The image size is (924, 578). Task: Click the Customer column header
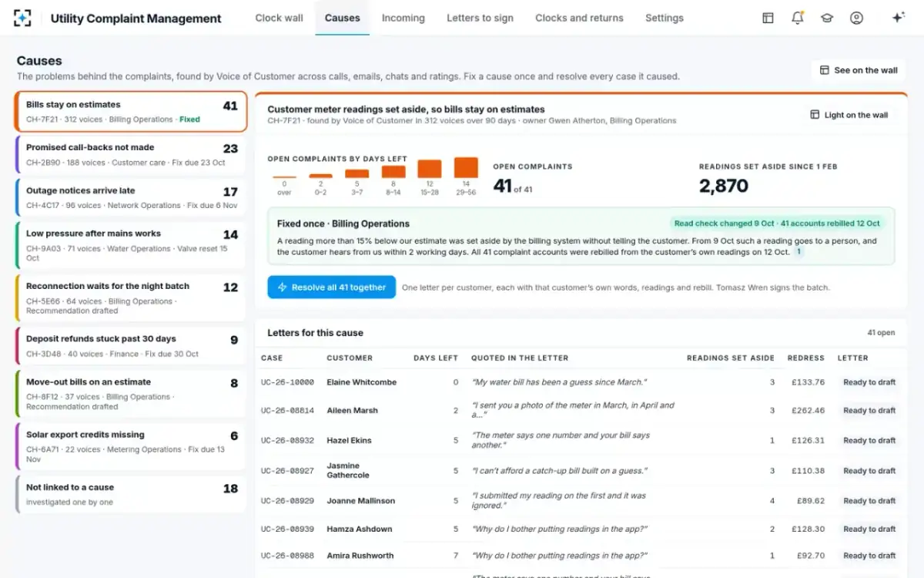350,358
